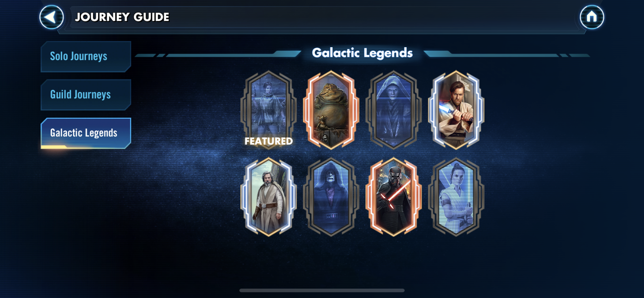The width and height of the screenshot is (644, 298).
Task: Click the FEATURED label text
Action: click(x=269, y=141)
